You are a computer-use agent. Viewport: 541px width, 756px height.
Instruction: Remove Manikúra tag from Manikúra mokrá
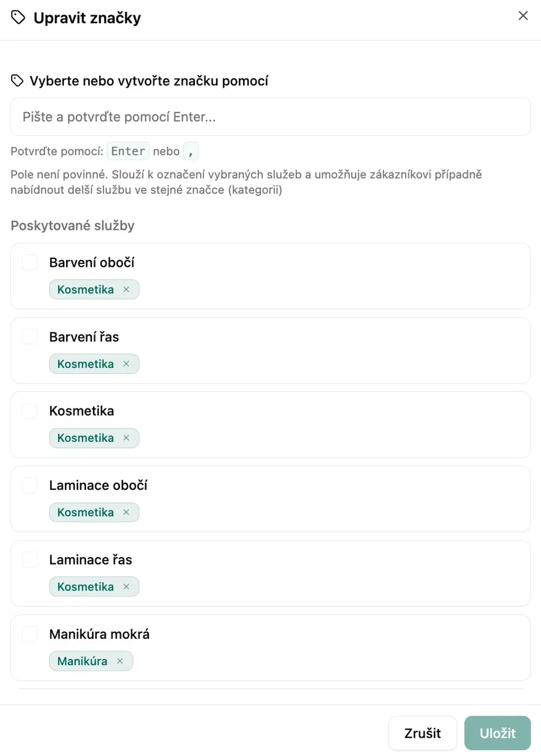pyautogui.click(x=119, y=661)
